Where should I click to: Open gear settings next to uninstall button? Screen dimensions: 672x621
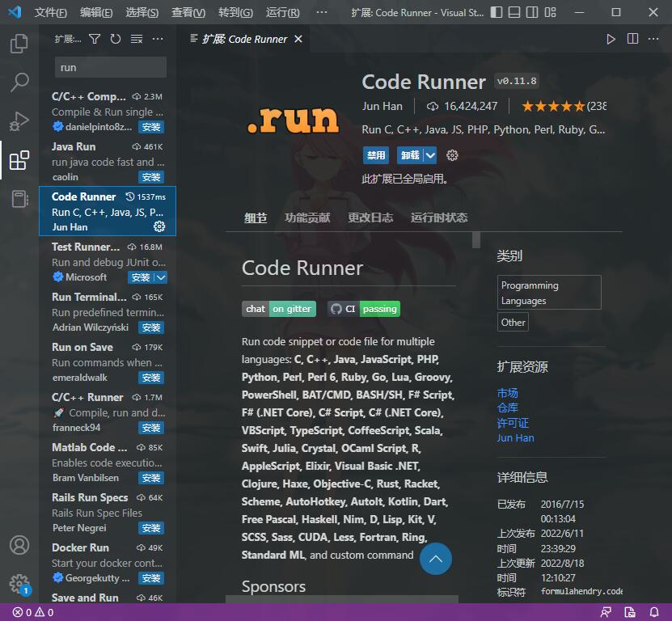(452, 155)
